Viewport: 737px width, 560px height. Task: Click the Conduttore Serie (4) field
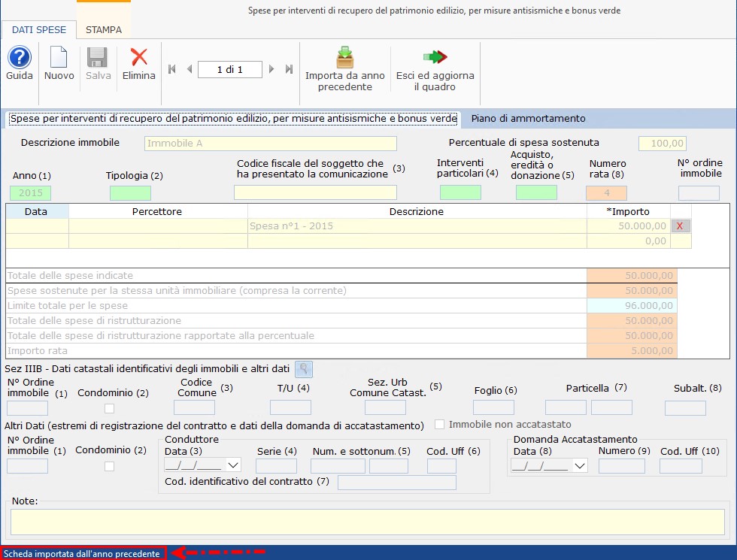[277, 466]
